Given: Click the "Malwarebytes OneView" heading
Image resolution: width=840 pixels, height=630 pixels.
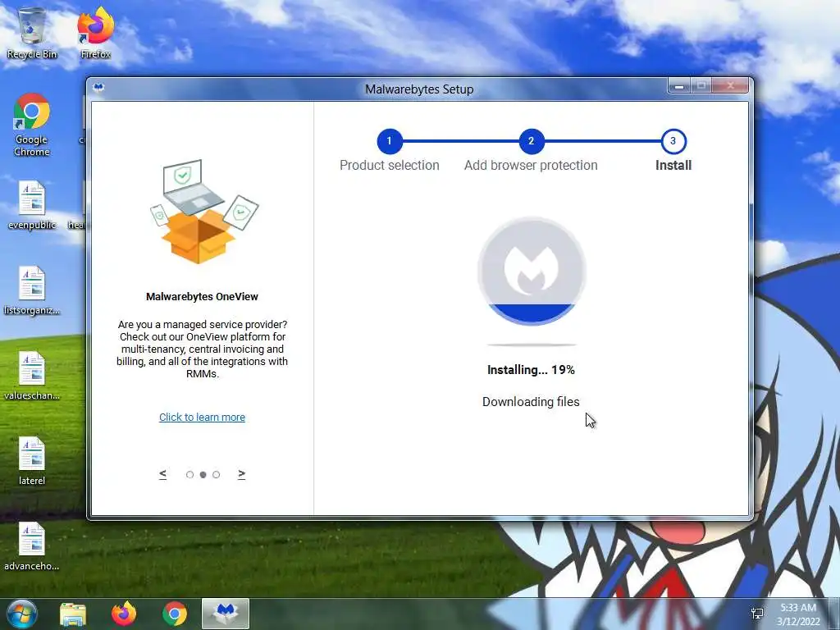Looking at the screenshot, I should (x=202, y=297).
